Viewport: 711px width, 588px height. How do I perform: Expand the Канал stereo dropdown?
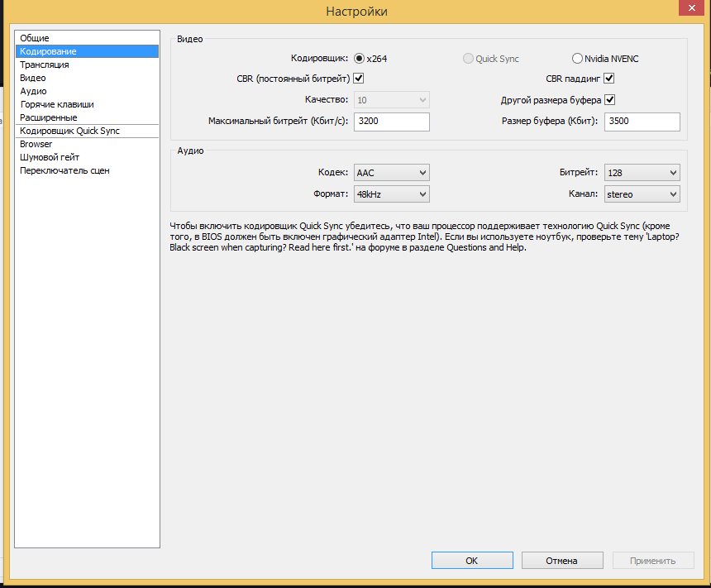642,194
